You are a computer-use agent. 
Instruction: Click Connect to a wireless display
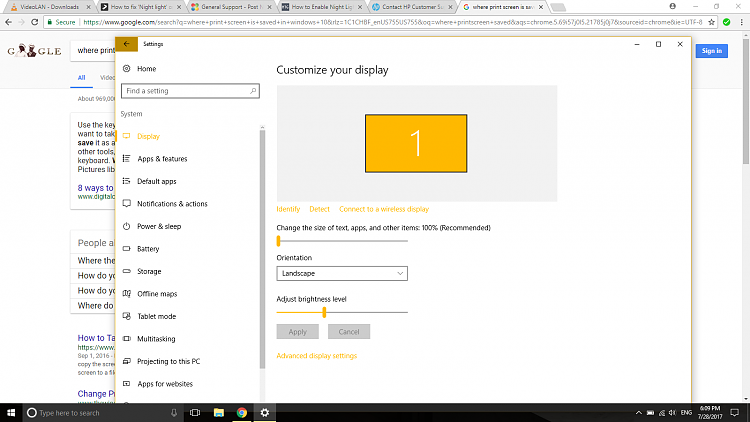[384, 209]
